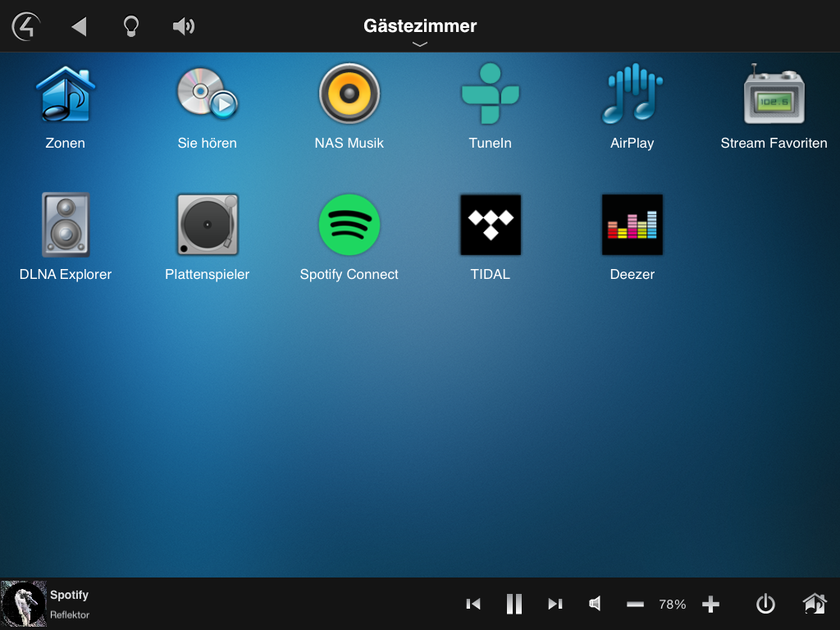The height and width of the screenshot is (630, 840).
Task: Open AirPlay music notes icon
Action: pos(632,94)
